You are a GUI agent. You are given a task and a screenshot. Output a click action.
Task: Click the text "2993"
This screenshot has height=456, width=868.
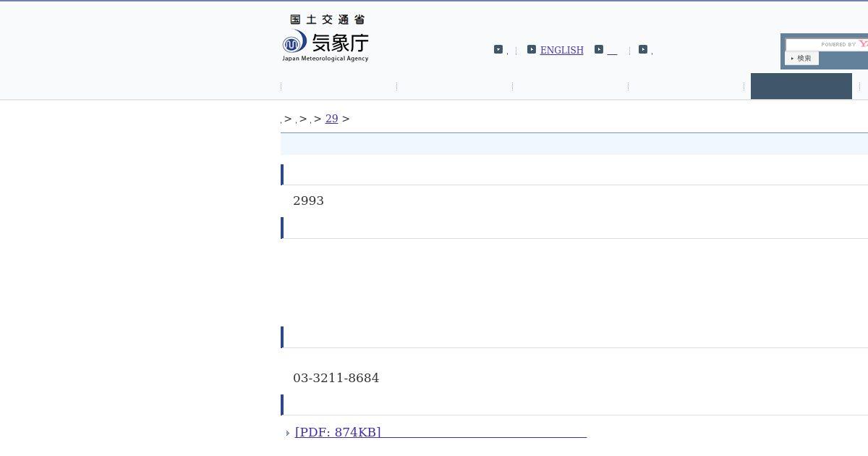click(308, 200)
